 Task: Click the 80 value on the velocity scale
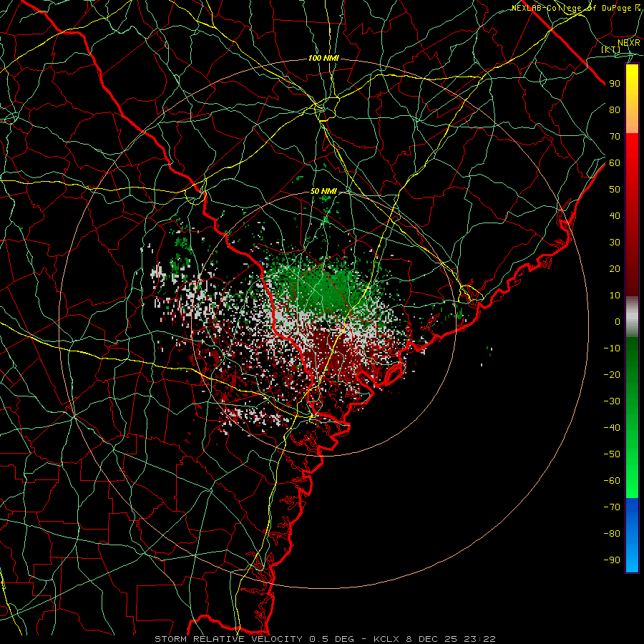(x=615, y=109)
